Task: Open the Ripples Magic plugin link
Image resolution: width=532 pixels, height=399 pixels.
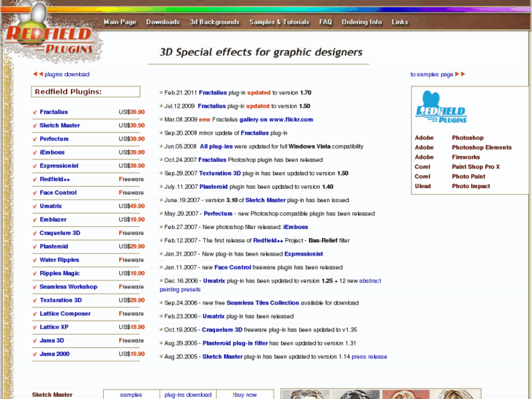Action: (x=59, y=273)
